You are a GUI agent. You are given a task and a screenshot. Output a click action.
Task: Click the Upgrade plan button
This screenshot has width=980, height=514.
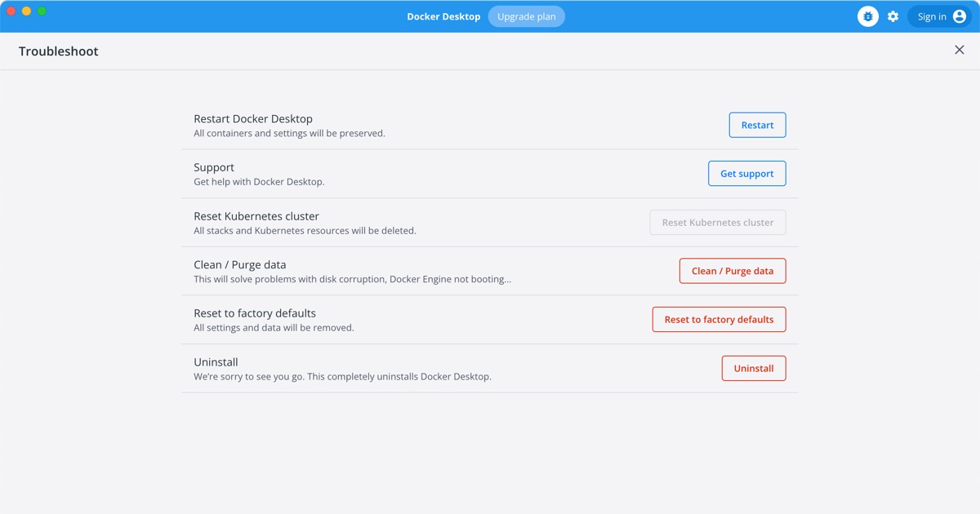click(x=527, y=16)
